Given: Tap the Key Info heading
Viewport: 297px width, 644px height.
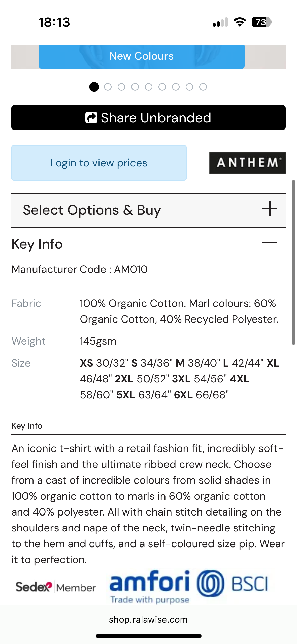Looking at the screenshot, I should click(37, 244).
